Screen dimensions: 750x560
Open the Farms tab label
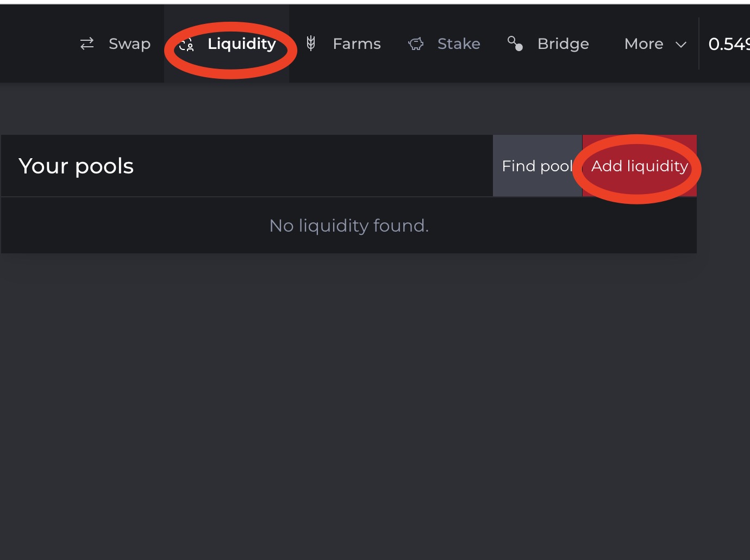pos(357,43)
